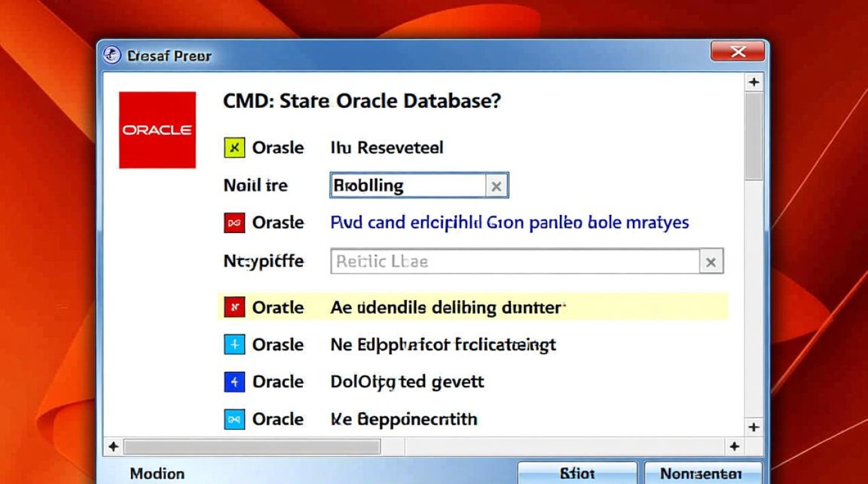Click light-blue plus icon by 'Ne Edpphatcot'
This screenshot has width=868, height=484.
234,345
